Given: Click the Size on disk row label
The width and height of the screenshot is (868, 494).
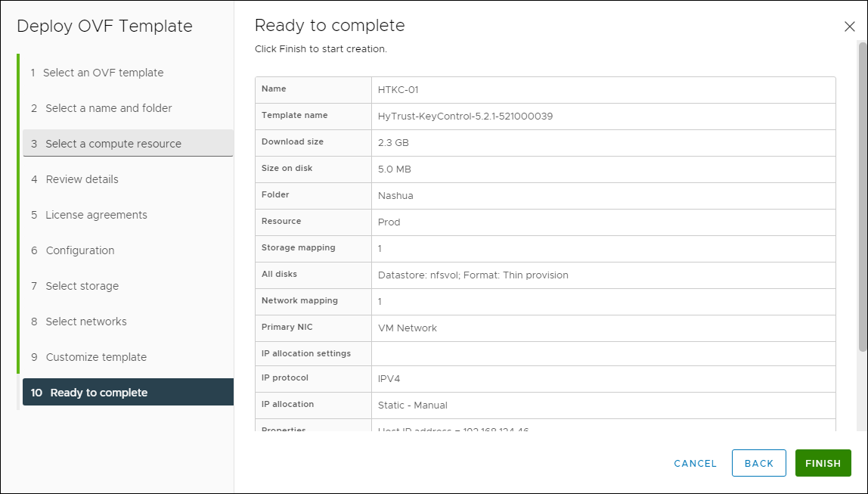Looking at the screenshot, I should click(x=287, y=168).
